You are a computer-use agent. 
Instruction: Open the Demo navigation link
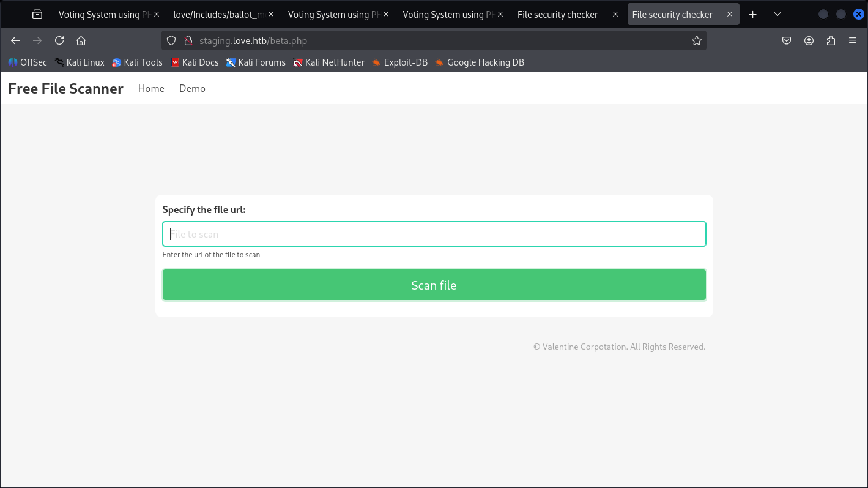pos(192,88)
